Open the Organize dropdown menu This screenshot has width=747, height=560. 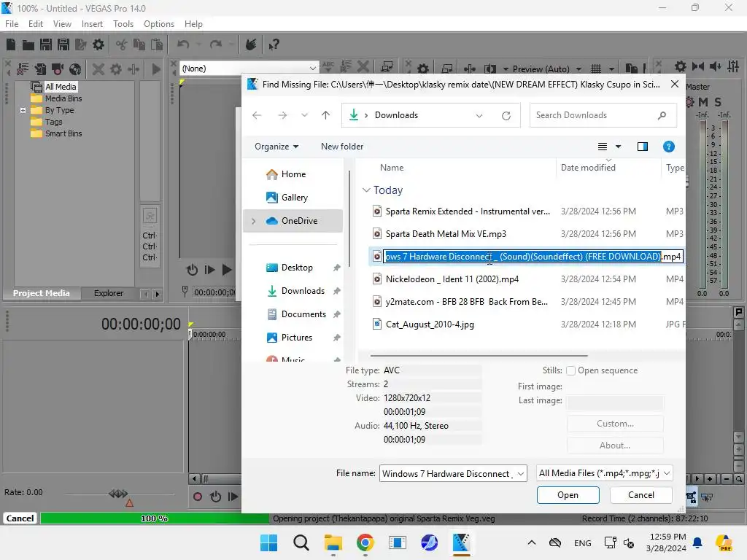coord(276,147)
